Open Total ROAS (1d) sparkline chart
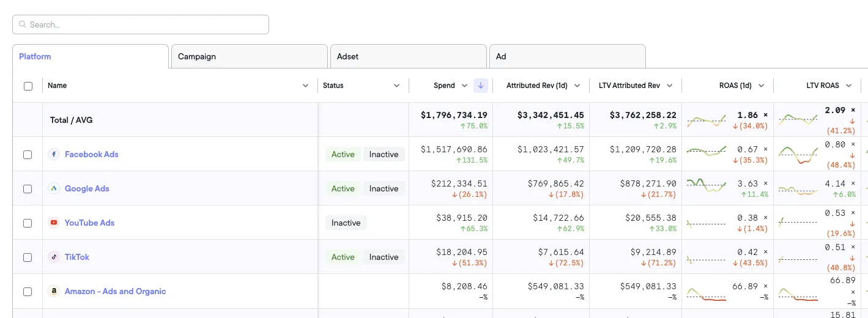The image size is (868, 318). [707, 120]
